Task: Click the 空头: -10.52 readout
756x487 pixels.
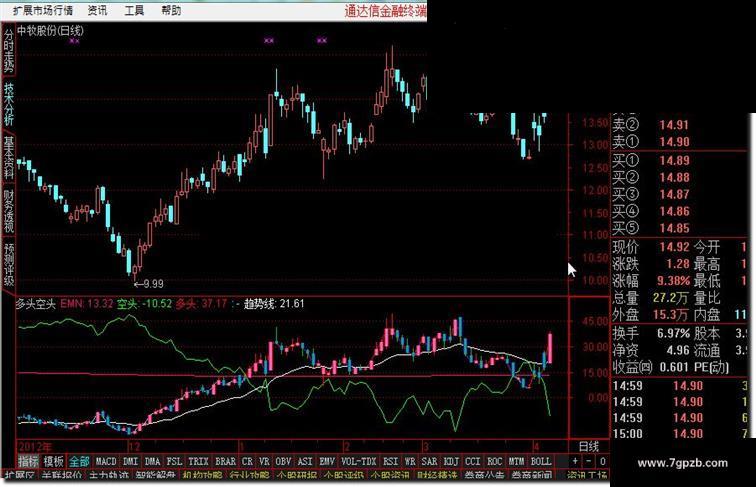Action: [x=144, y=304]
